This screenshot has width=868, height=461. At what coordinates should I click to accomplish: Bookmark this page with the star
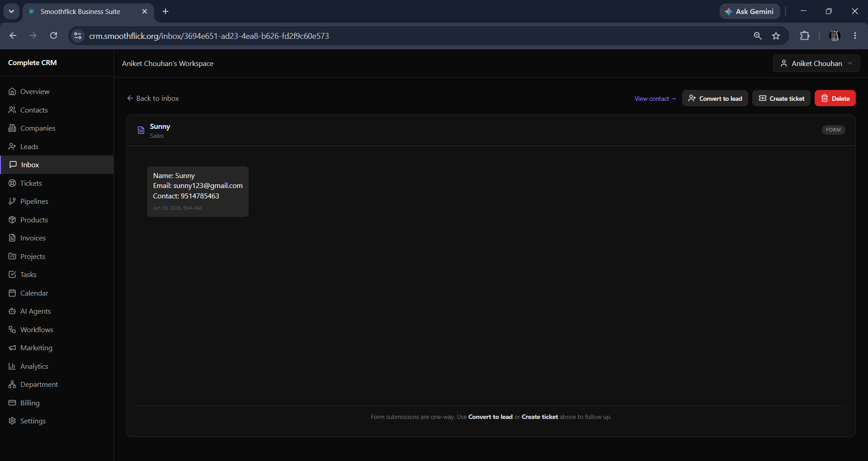click(x=776, y=36)
